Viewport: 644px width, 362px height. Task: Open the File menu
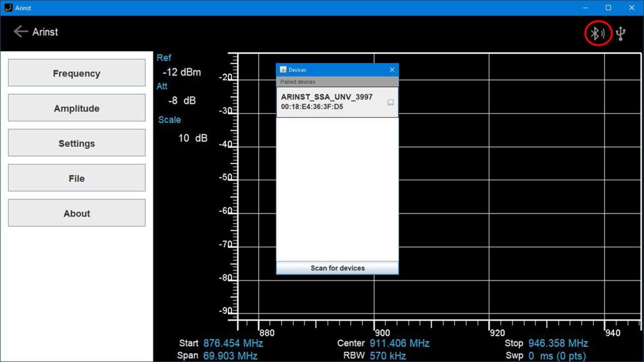click(77, 178)
